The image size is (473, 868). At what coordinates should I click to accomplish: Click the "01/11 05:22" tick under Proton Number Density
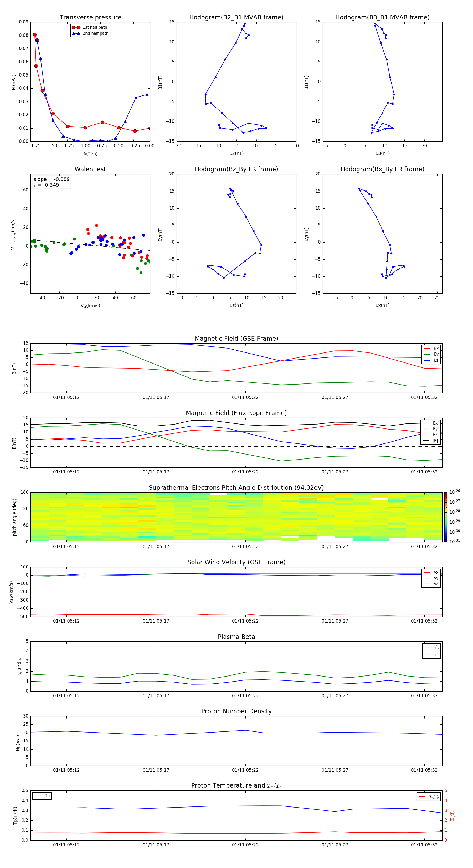(x=245, y=770)
